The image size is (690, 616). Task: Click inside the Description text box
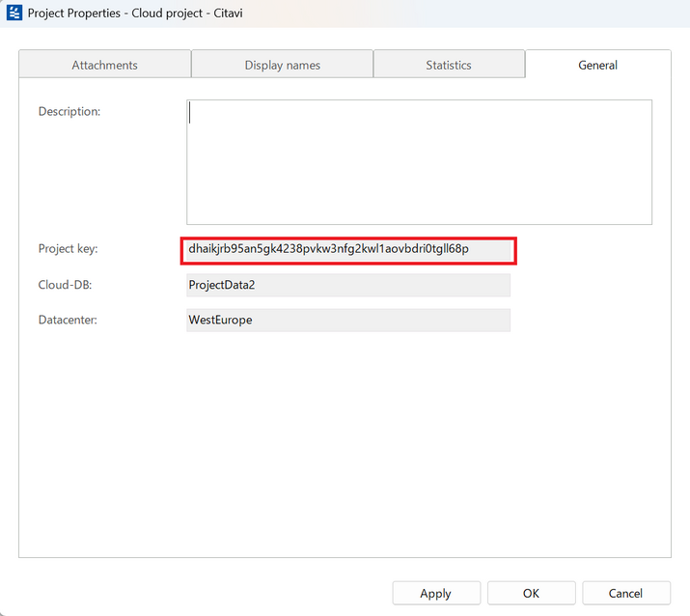[419, 162]
